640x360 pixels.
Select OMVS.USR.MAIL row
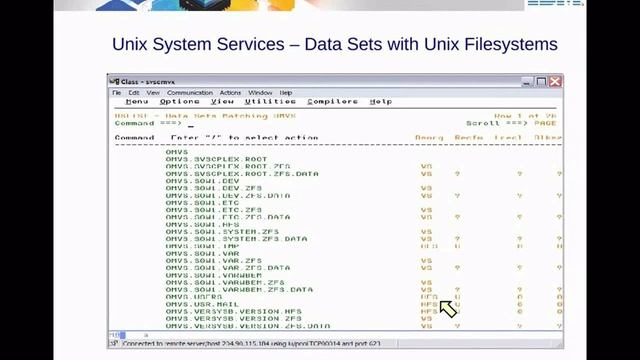pos(202,304)
